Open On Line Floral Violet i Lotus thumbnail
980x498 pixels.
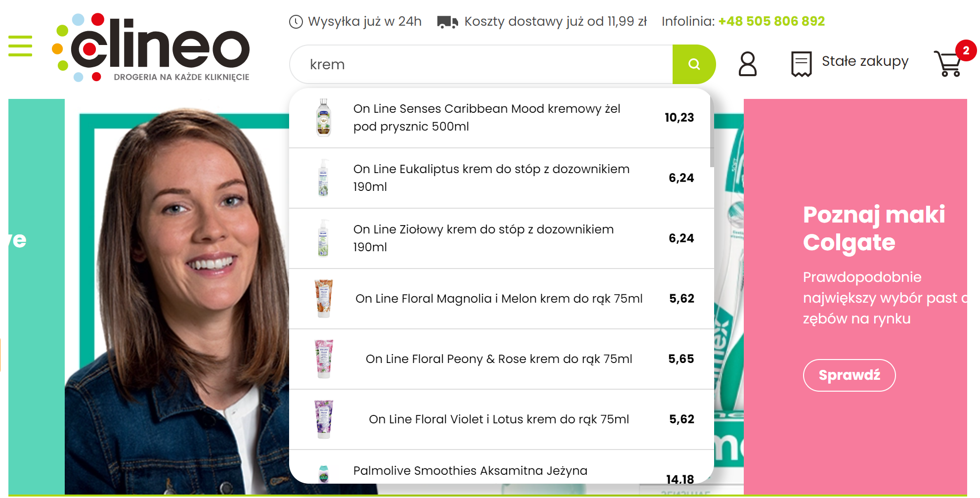[x=324, y=419]
